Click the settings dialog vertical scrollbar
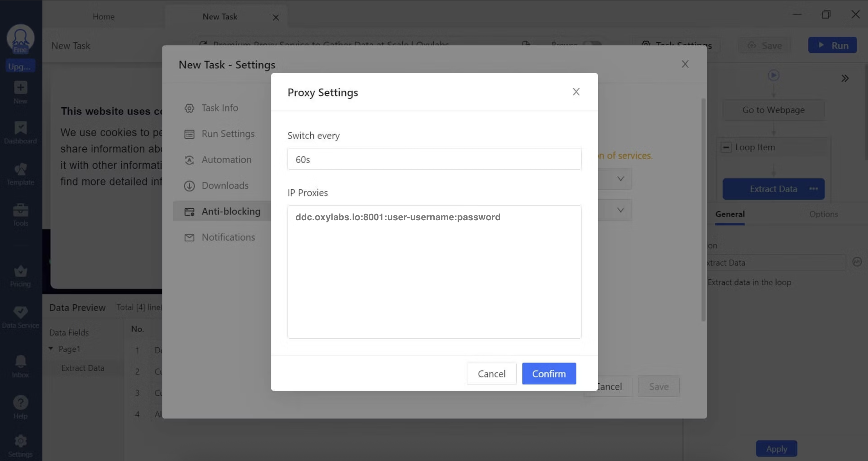The image size is (868, 461). click(703, 209)
